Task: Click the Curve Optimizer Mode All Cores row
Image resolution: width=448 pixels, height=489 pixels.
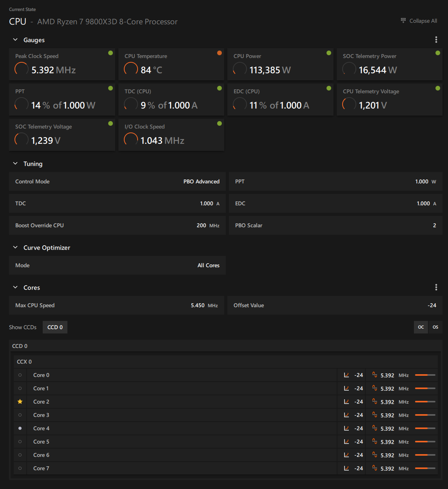Action: click(x=117, y=265)
